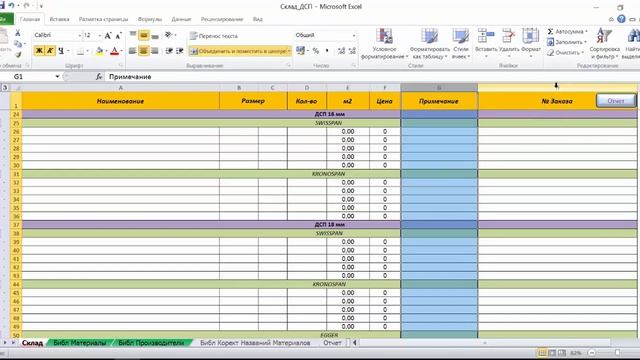Switch to Библ Материалы sheet tab
The width and height of the screenshot is (640, 360).
(80, 343)
